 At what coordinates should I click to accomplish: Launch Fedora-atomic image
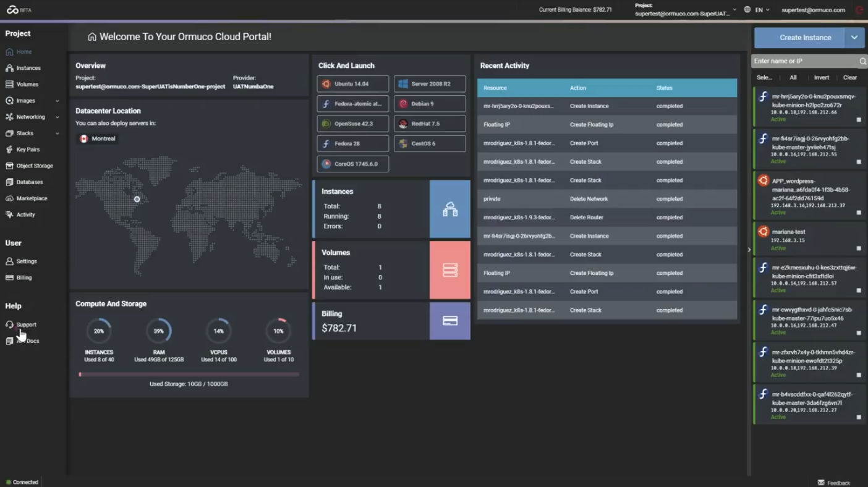[353, 104]
